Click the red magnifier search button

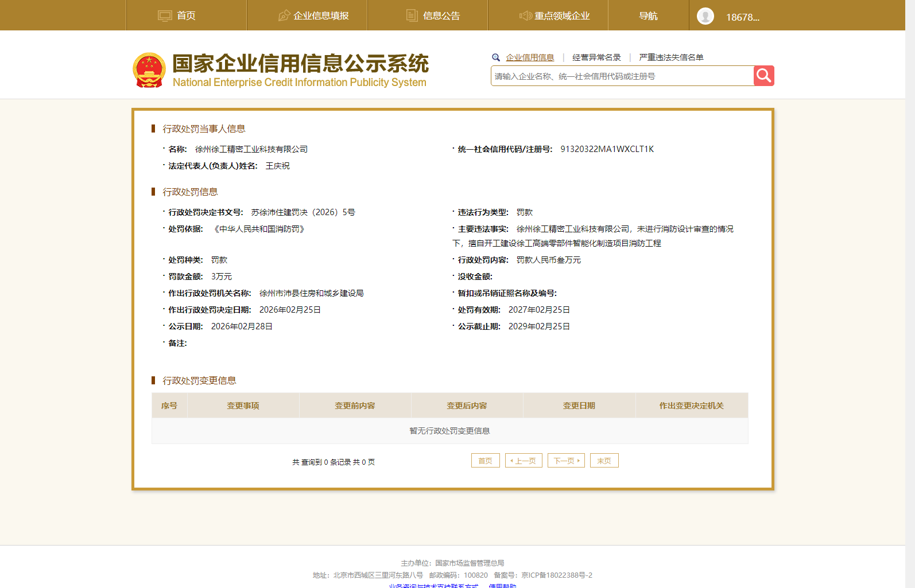click(x=763, y=76)
